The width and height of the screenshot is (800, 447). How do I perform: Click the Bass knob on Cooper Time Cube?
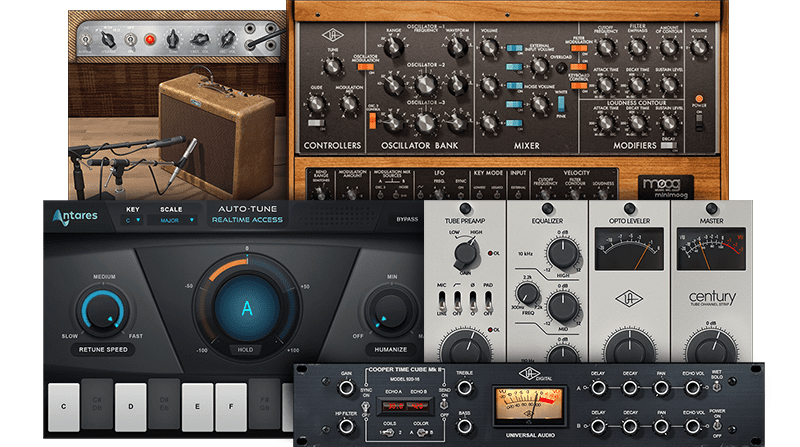click(x=464, y=427)
